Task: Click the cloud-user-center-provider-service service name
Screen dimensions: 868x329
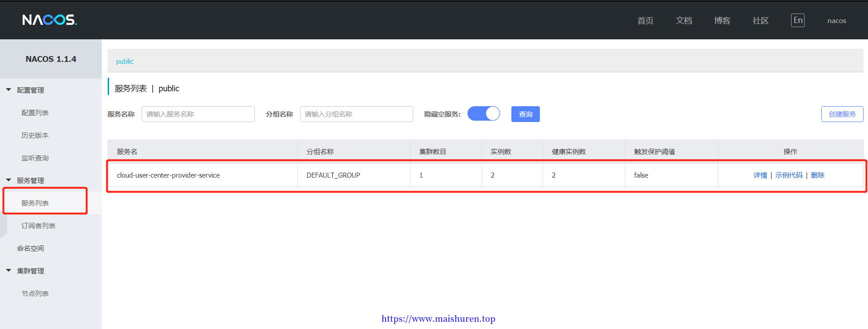Action: tap(168, 175)
